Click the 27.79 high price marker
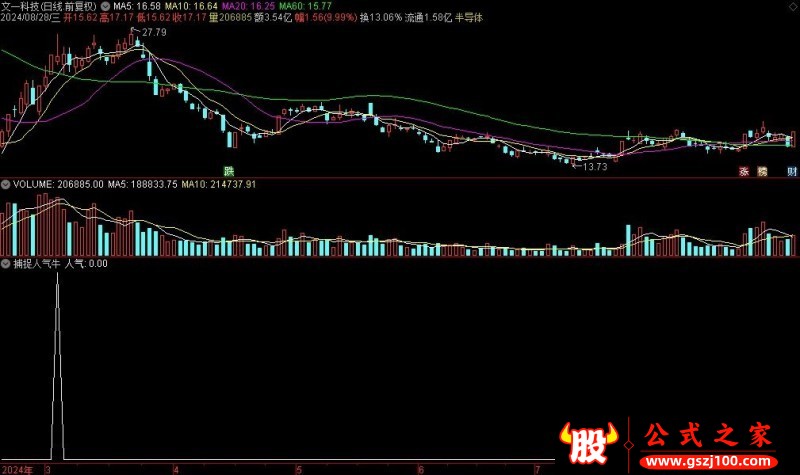The height and width of the screenshot is (475, 800). click(154, 32)
